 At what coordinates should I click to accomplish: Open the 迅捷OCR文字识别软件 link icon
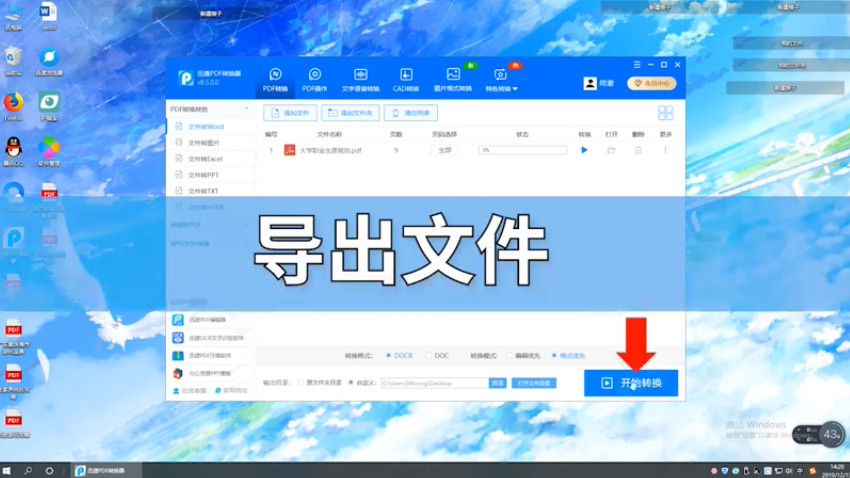(x=178, y=338)
